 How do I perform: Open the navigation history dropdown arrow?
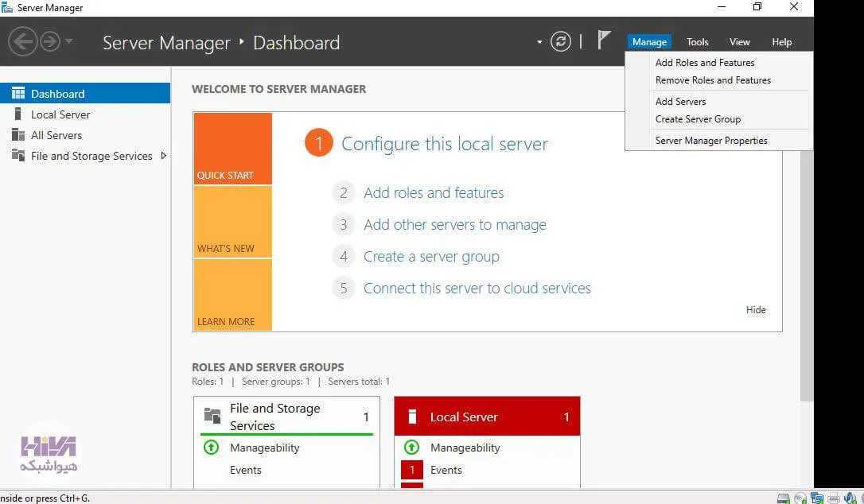(69, 41)
